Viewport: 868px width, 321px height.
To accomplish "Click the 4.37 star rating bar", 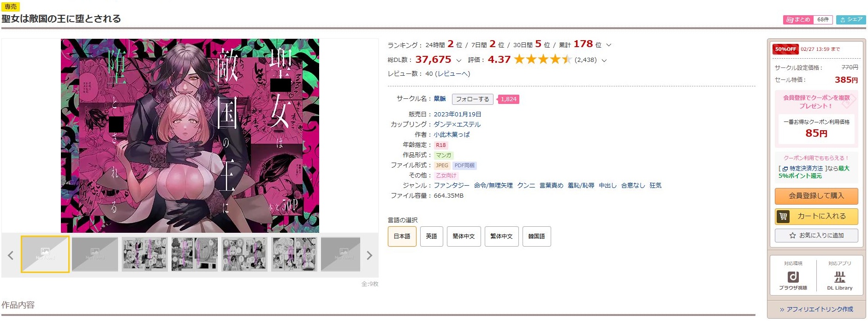I will [x=542, y=60].
